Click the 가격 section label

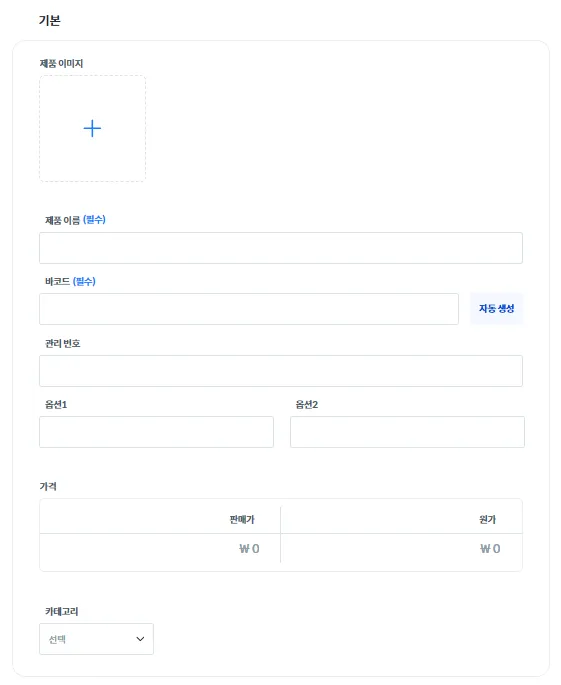[x=48, y=486]
